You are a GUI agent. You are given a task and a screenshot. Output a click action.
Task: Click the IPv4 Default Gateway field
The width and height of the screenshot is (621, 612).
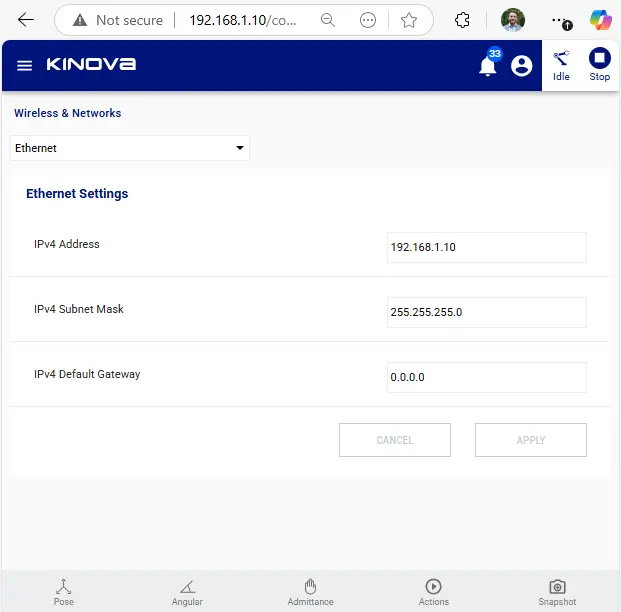(x=487, y=377)
